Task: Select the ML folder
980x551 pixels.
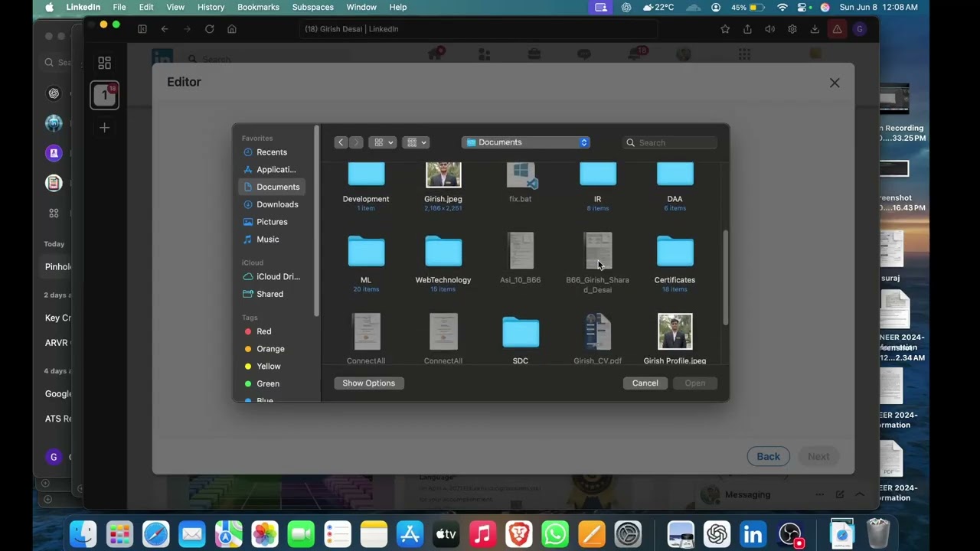Action: click(x=366, y=262)
